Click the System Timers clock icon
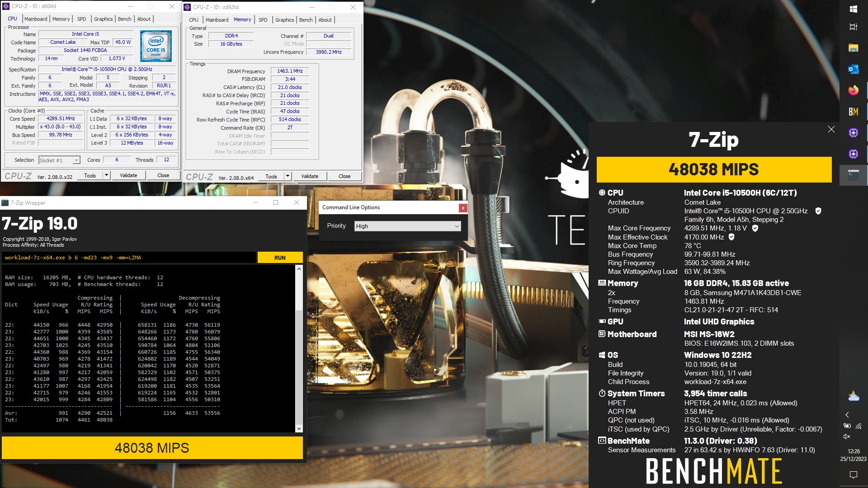 pyautogui.click(x=602, y=393)
